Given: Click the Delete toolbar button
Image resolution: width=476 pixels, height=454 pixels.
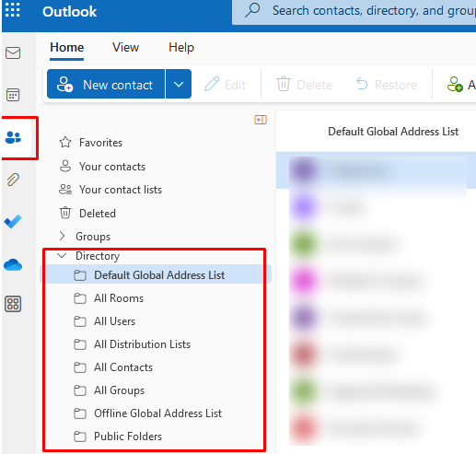Looking at the screenshot, I should pos(305,85).
